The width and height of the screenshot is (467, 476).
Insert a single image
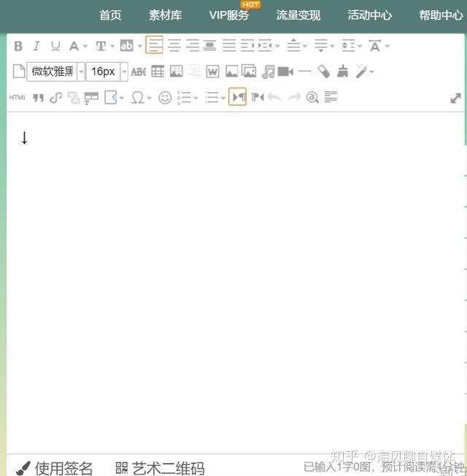231,72
